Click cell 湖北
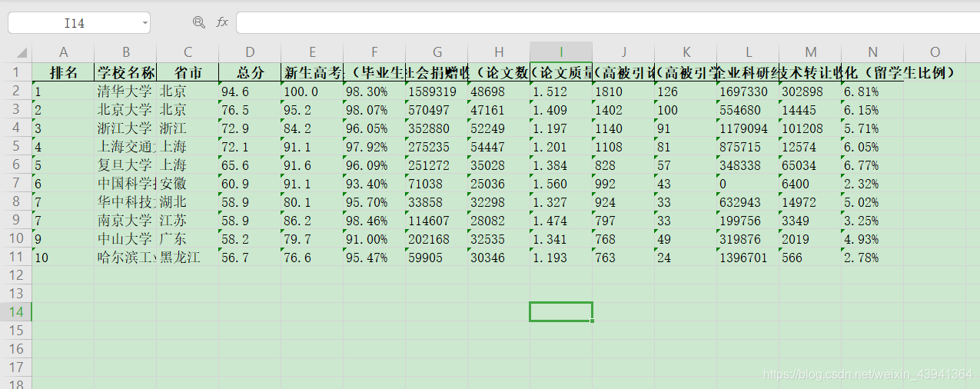Viewport: 980px width, 389px height. tap(188, 201)
